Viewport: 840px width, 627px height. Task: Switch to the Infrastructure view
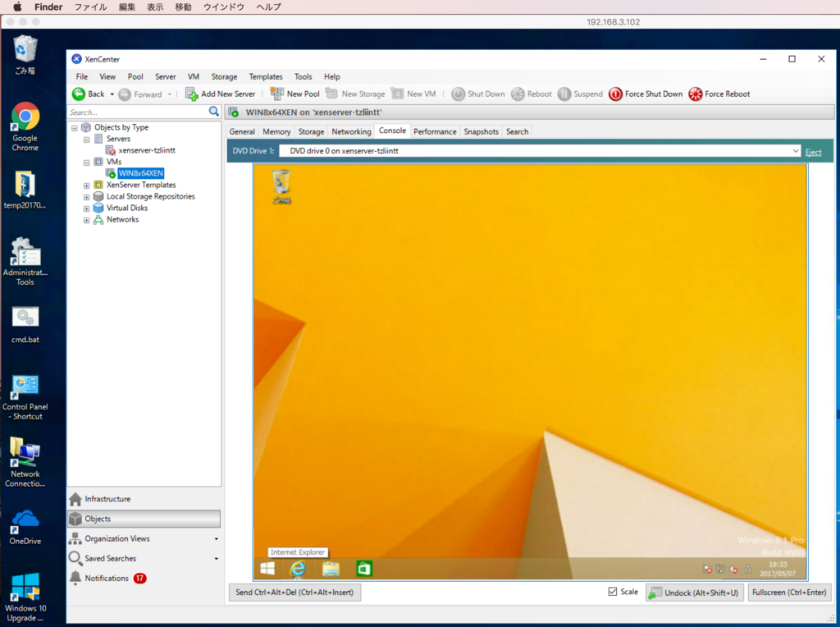(x=144, y=499)
